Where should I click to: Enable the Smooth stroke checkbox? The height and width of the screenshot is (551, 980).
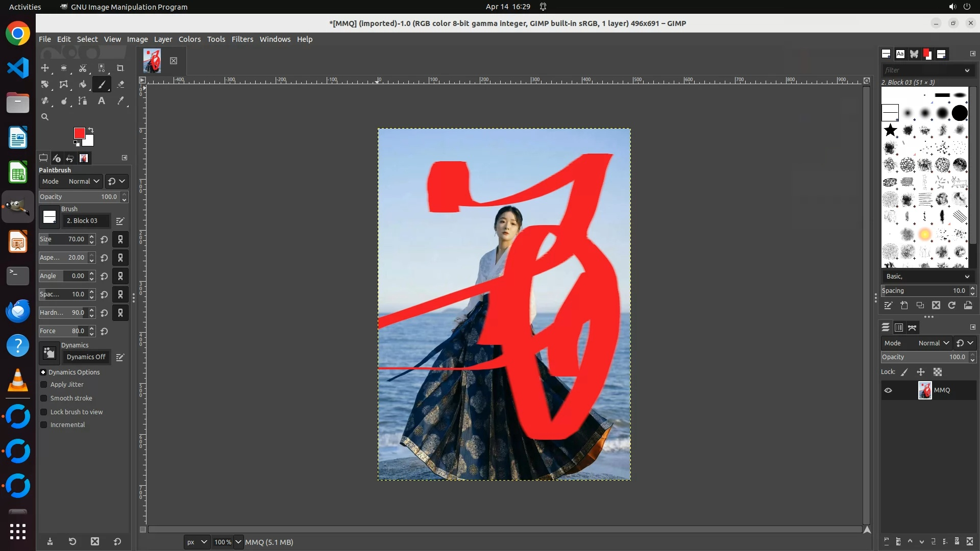[x=44, y=398]
